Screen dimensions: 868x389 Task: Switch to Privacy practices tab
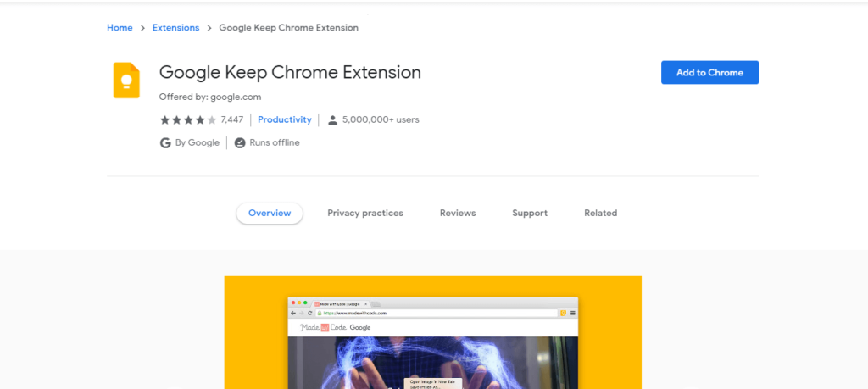tap(365, 213)
